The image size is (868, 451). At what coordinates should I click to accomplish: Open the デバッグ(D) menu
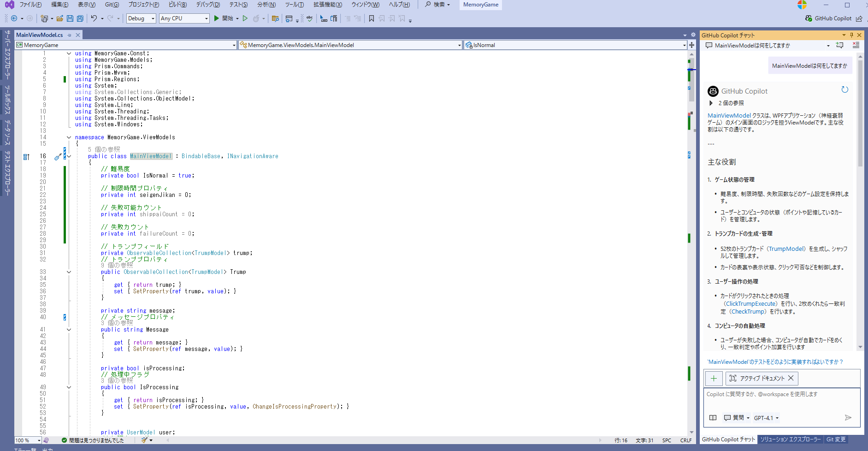[x=208, y=5]
